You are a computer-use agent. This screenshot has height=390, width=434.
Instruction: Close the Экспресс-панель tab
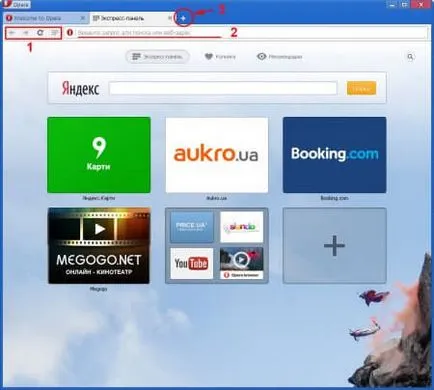[170, 18]
